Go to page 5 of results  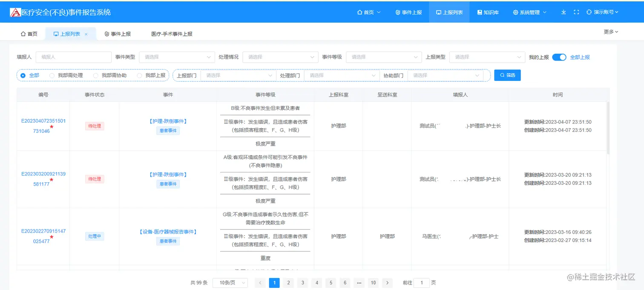click(331, 282)
